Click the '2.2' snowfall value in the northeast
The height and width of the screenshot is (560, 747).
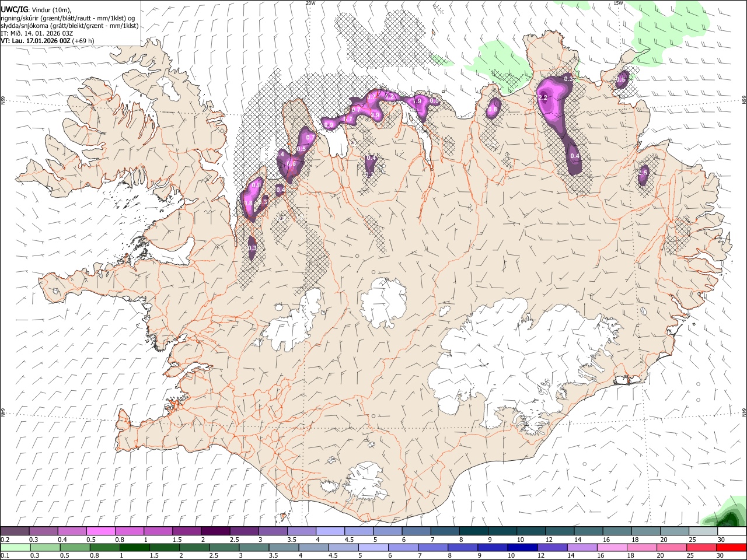(543, 98)
